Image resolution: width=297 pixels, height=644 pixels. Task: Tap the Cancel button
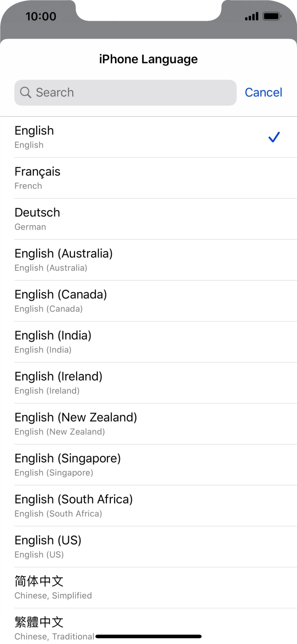point(263,93)
